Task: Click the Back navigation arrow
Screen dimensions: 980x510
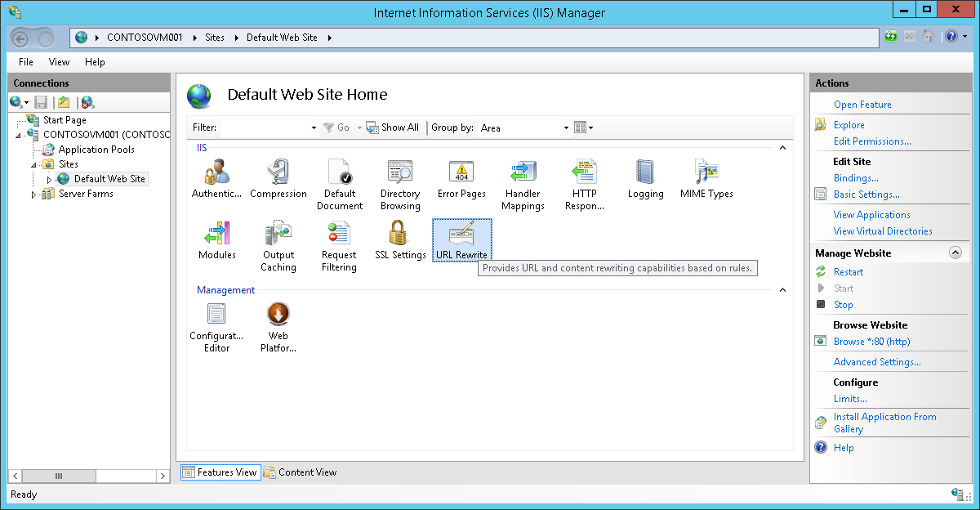Action: (x=20, y=38)
